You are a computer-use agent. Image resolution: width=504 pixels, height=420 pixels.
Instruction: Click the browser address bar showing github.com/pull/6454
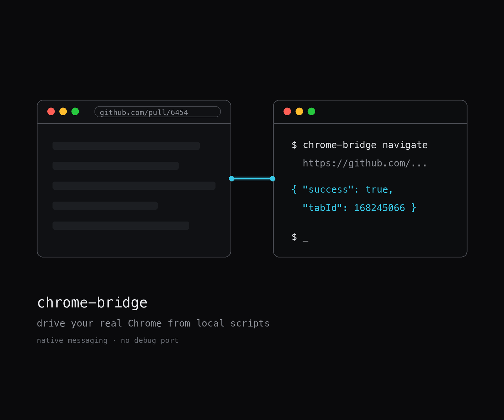coord(157,112)
